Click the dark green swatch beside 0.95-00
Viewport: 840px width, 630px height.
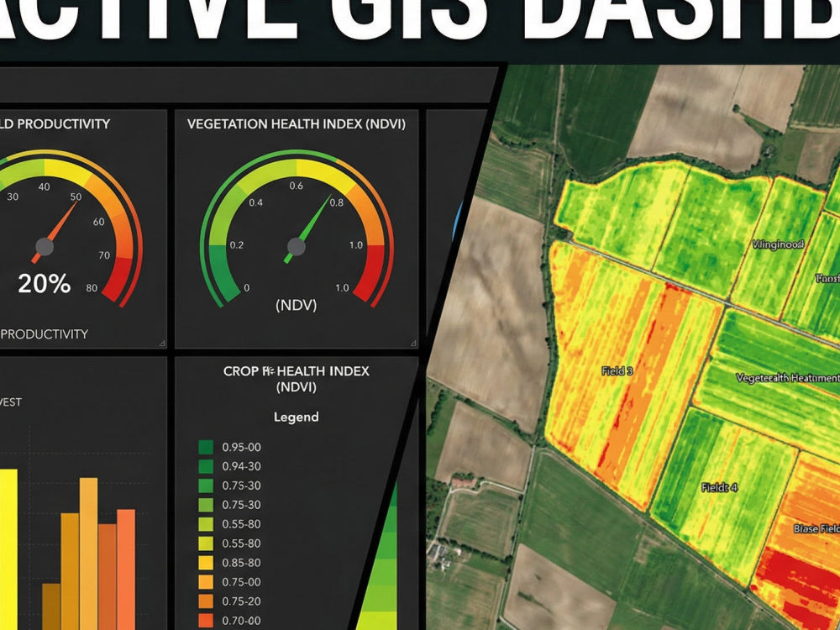pos(206,447)
